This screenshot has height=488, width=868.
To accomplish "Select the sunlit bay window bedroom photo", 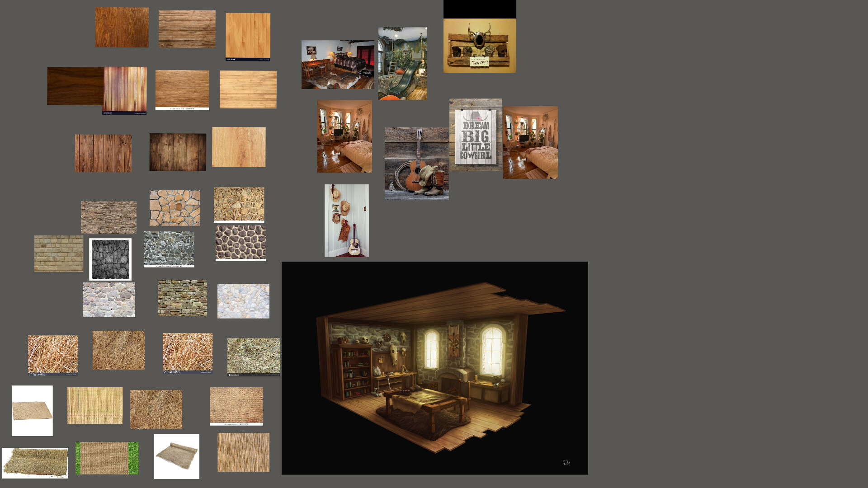I will [345, 136].
